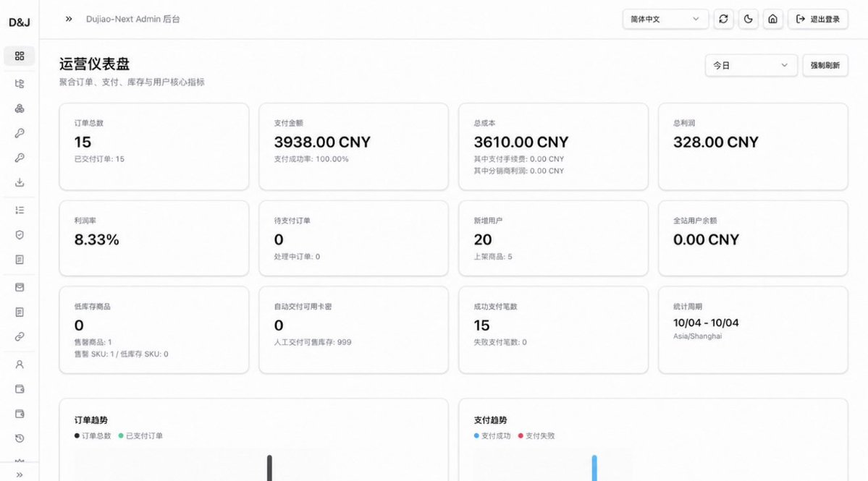This screenshot has width=868, height=481.
Task: Open the 今日 time range dropdown
Action: point(751,65)
